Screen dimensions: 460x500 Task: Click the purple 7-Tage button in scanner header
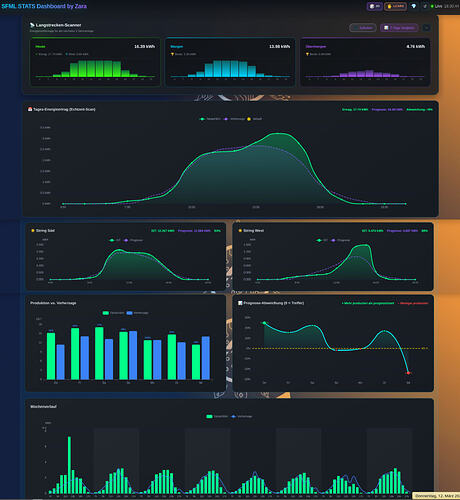coord(399,28)
